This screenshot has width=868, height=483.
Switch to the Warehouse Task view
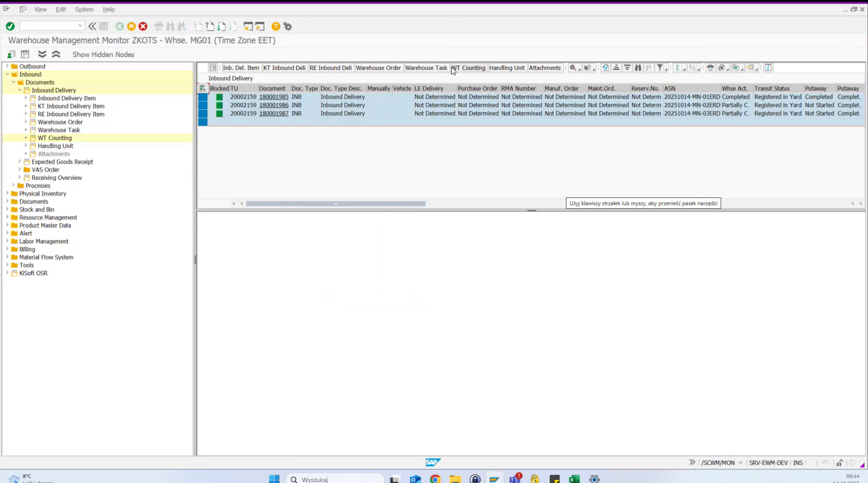point(426,67)
